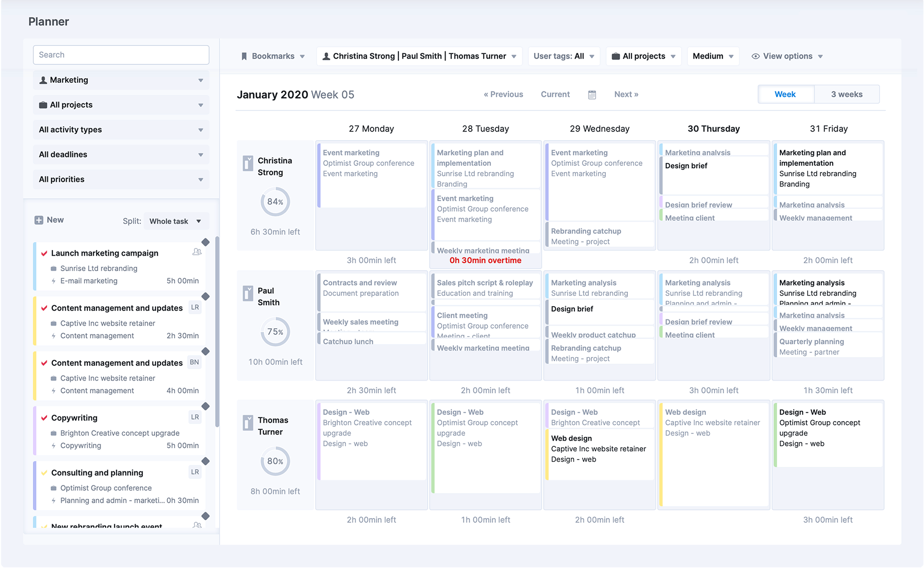This screenshot has width=924, height=569.
Task: Expand the Marketing team dropdown
Action: click(121, 80)
